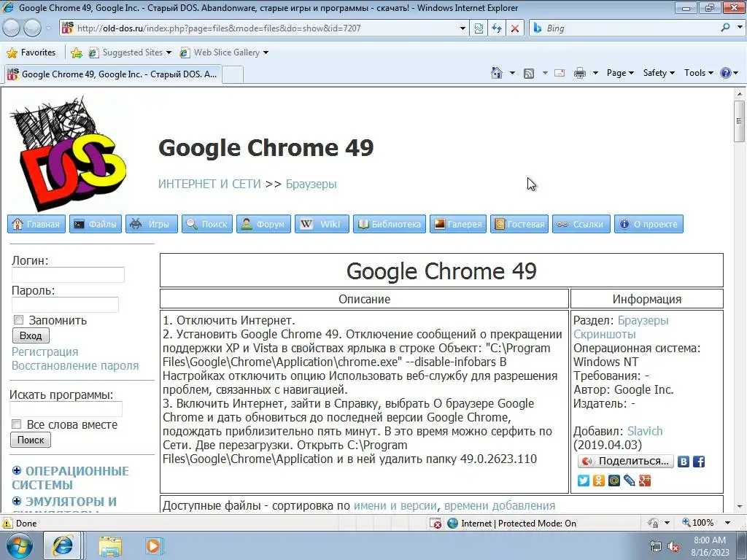This screenshot has height=560, width=747.
Task: Go to Главная navigation button
Action: (x=36, y=224)
